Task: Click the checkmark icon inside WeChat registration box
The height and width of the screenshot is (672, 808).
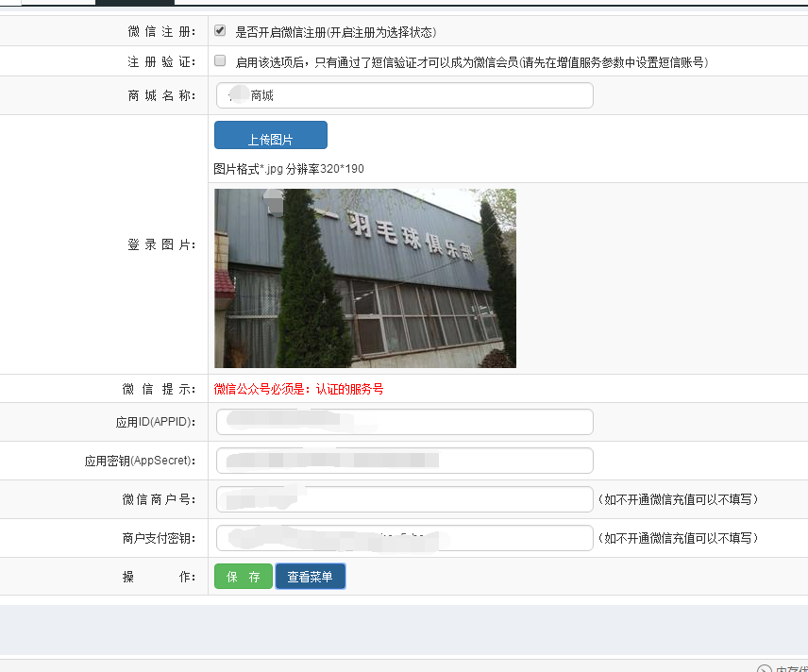Action: pyautogui.click(x=219, y=29)
